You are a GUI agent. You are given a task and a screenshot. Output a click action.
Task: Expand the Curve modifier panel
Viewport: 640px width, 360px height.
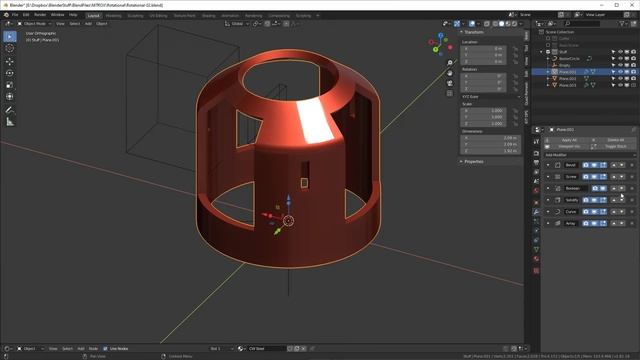coord(548,211)
